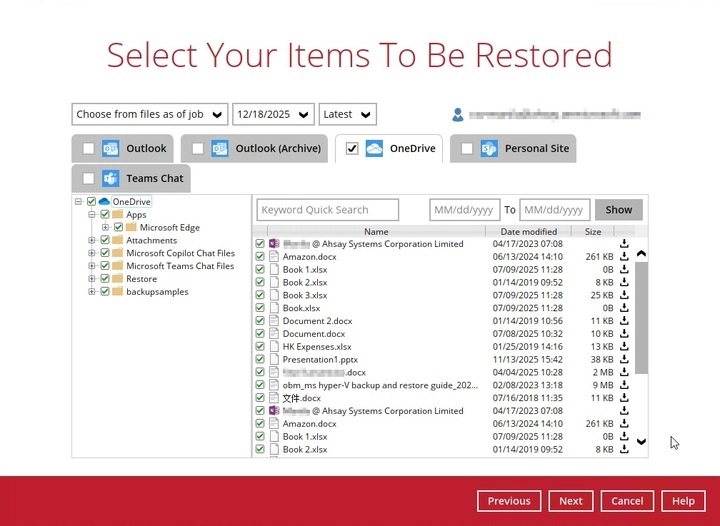Click the Outlook (Archive) tab icon
Image resolution: width=720 pixels, height=526 pixels.
point(220,149)
